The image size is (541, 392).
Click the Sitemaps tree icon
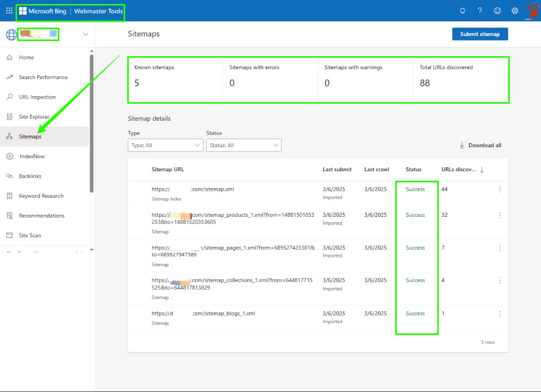click(10, 137)
